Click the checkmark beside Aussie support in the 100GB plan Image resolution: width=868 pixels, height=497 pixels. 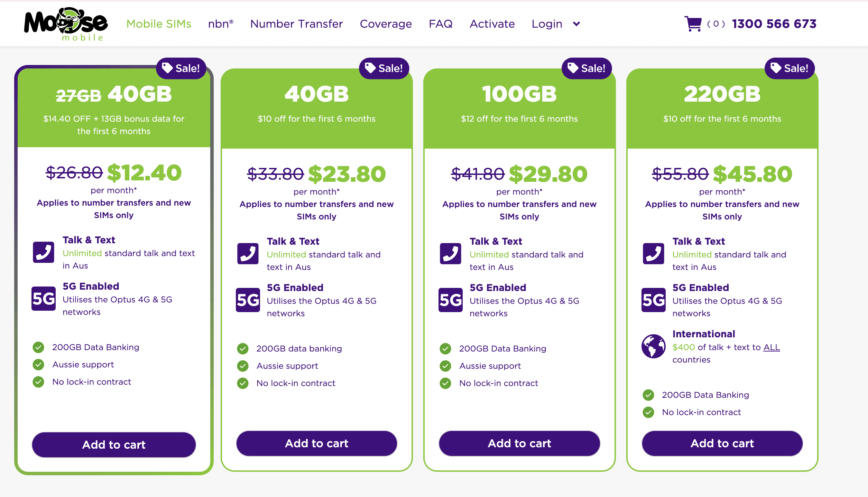click(x=445, y=366)
